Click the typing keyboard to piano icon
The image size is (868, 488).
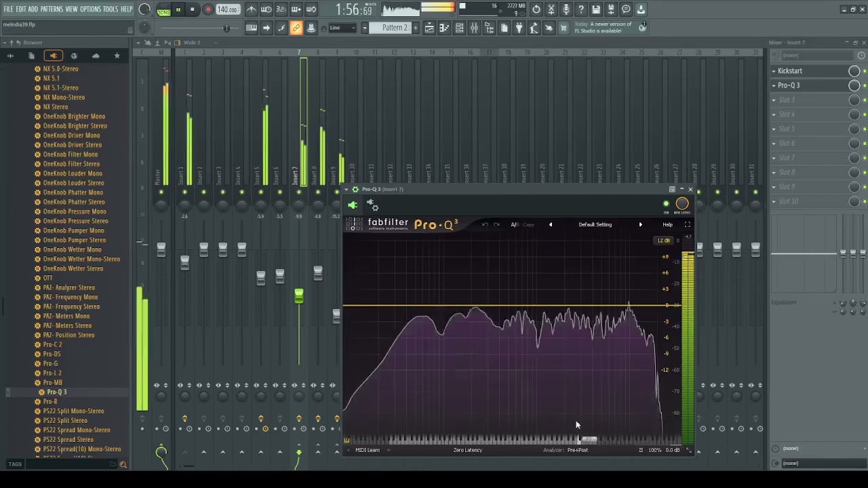click(x=251, y=28)
